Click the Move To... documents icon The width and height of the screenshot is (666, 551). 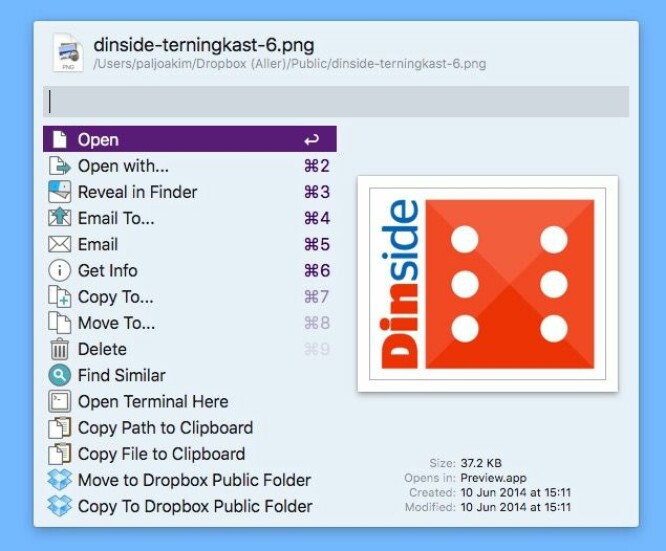point(59,323)
